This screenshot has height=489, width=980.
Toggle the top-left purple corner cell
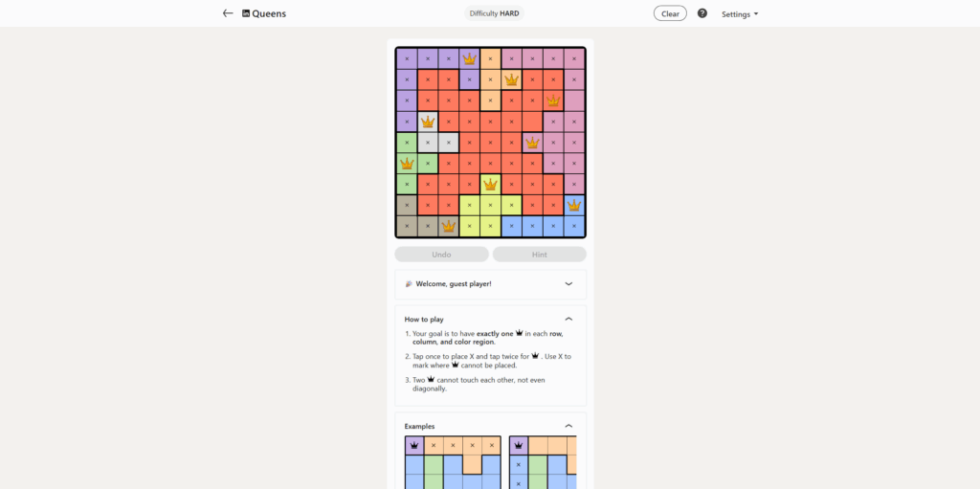pyautogui.click(x=407, y=58)
